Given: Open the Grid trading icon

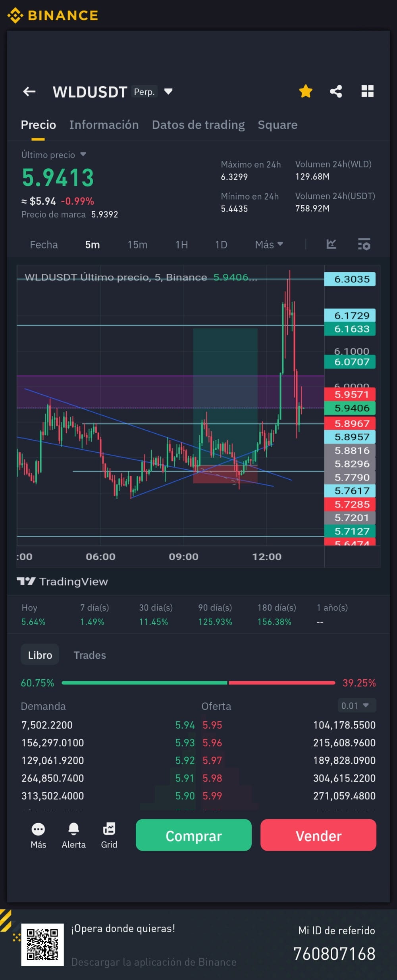Looking at the screenshot, I should coord(109,835).
